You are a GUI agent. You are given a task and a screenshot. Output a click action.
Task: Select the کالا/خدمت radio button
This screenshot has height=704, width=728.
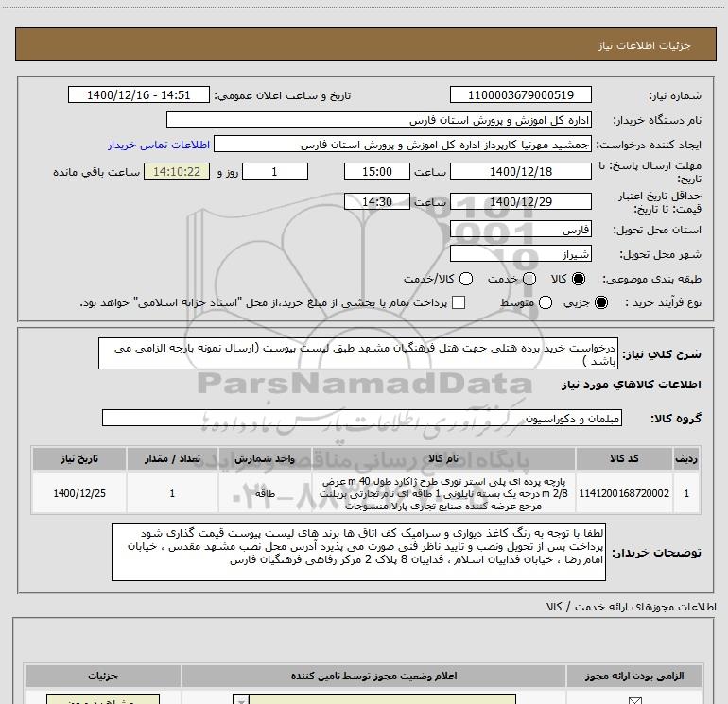point(466,279)
